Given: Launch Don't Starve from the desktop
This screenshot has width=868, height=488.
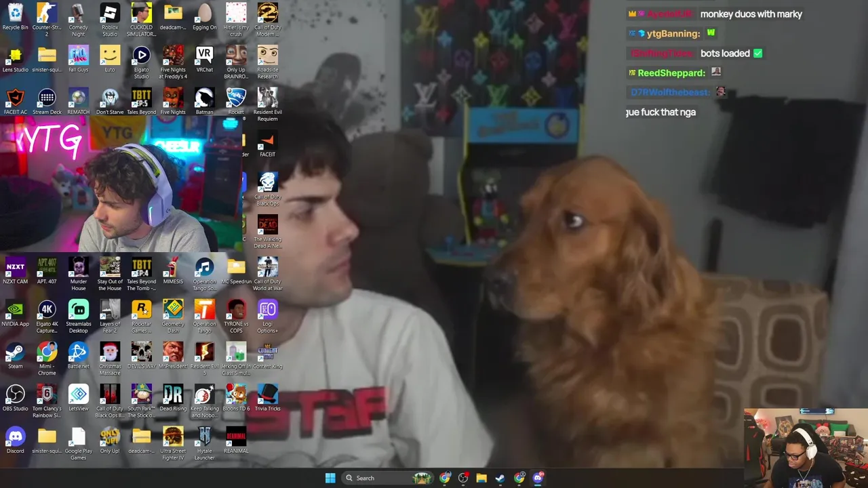Looking at the screenshot, I should point(110,102).
